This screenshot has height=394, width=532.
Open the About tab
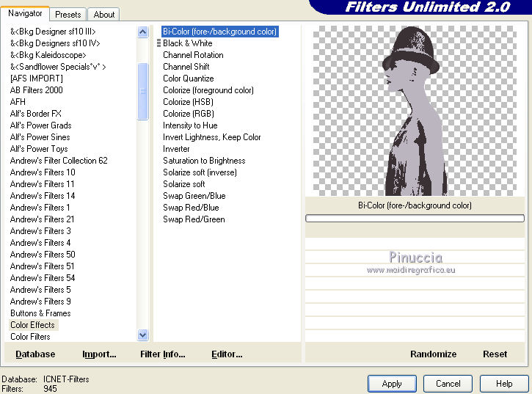click(x=103, y=15)
